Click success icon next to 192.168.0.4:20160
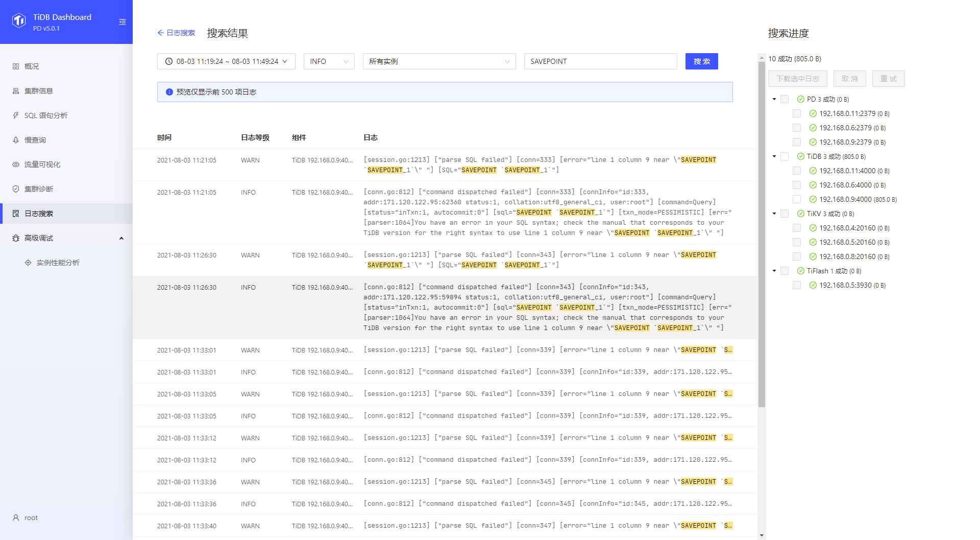This screenshot has width=980, height=540. tap(813, 228)
